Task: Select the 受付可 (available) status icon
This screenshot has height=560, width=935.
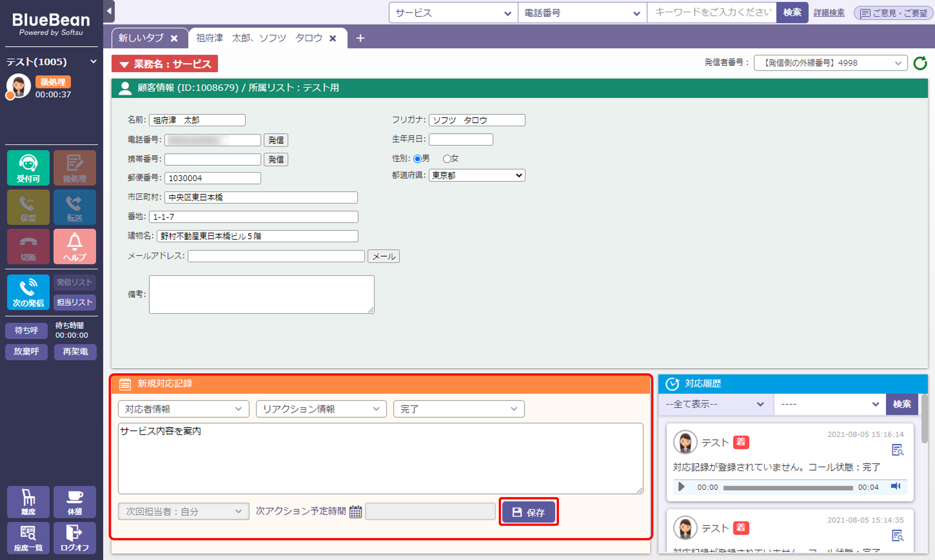Action: tap(28, 167)
